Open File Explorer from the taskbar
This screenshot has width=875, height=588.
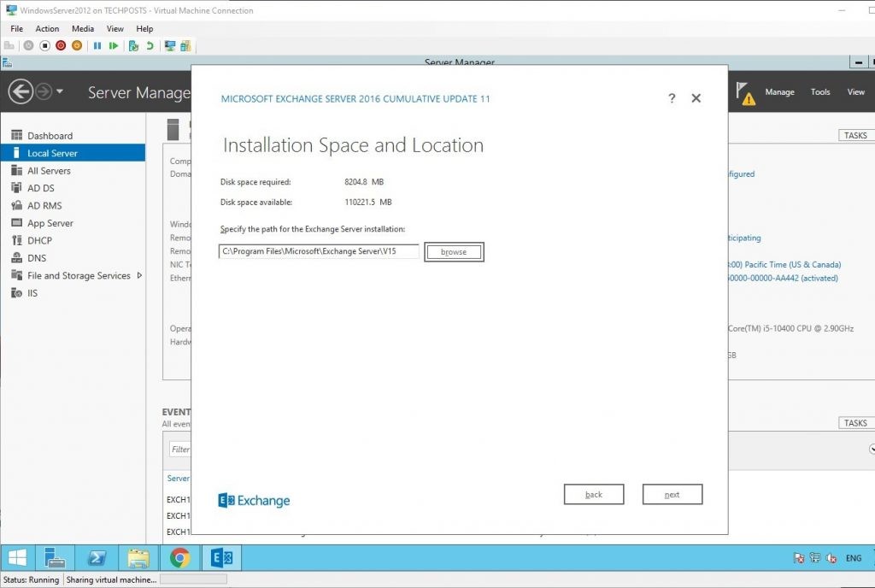coord(138,558)
